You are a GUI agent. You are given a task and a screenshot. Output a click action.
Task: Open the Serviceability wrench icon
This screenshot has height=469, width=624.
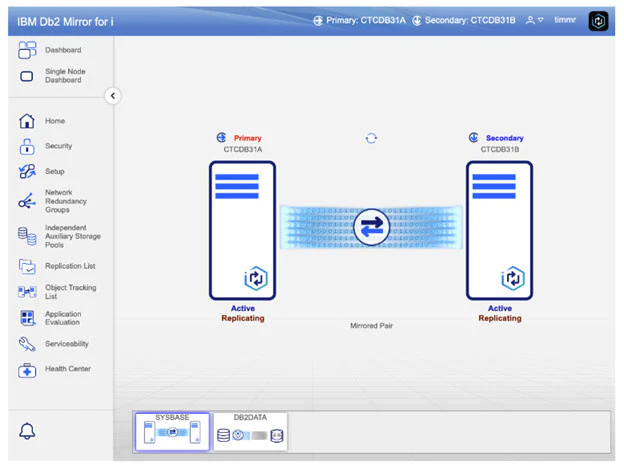point(27,344)
